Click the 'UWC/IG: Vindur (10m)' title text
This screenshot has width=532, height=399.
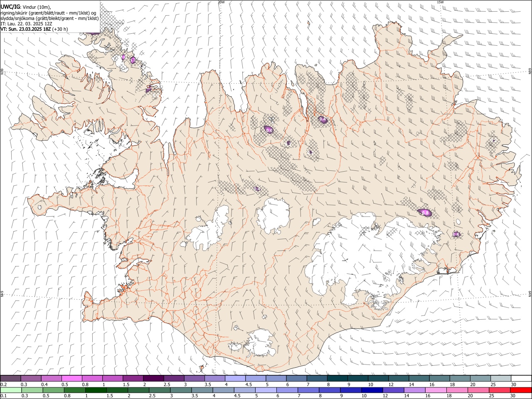(26, 7)
